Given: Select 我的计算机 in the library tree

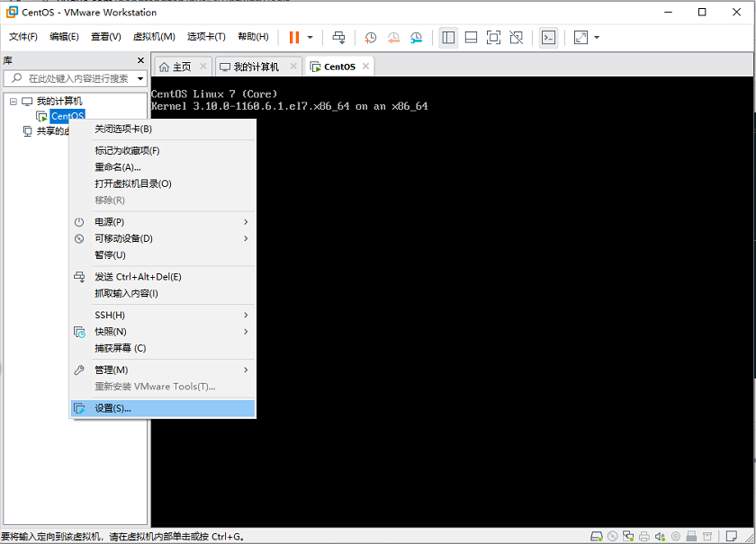Looking at the screenshot, I should pos(59,102).
